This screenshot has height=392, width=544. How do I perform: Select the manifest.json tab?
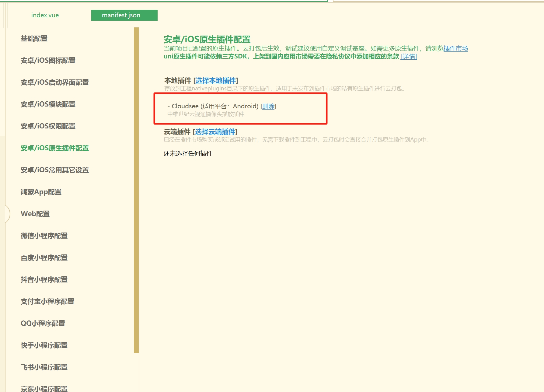[x=124, y=15]
